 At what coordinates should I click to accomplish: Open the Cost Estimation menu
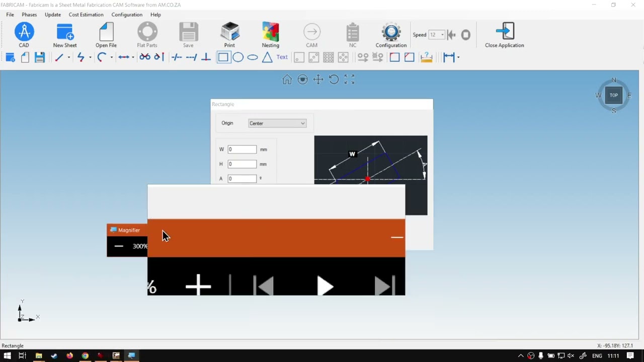point(86,15)
